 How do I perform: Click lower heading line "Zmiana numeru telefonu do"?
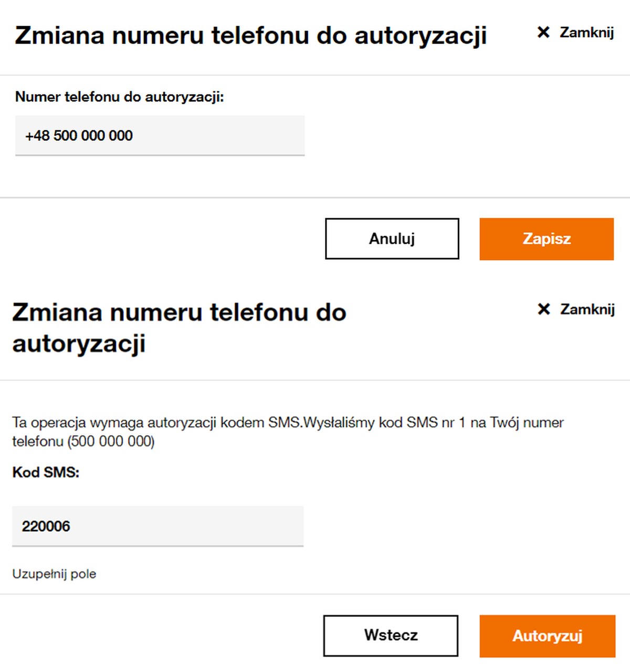[179, 313]
